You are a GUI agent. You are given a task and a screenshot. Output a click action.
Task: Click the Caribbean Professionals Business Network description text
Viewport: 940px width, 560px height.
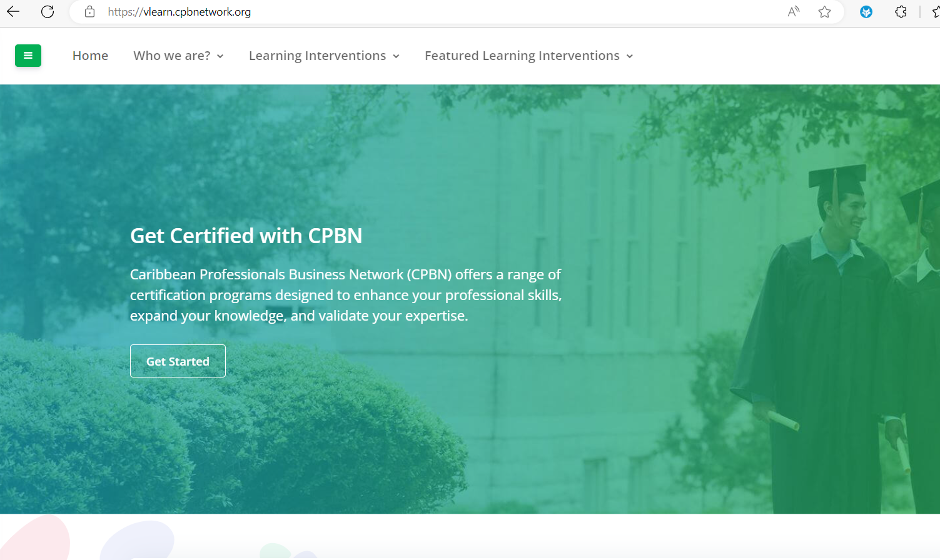[345, 295]
